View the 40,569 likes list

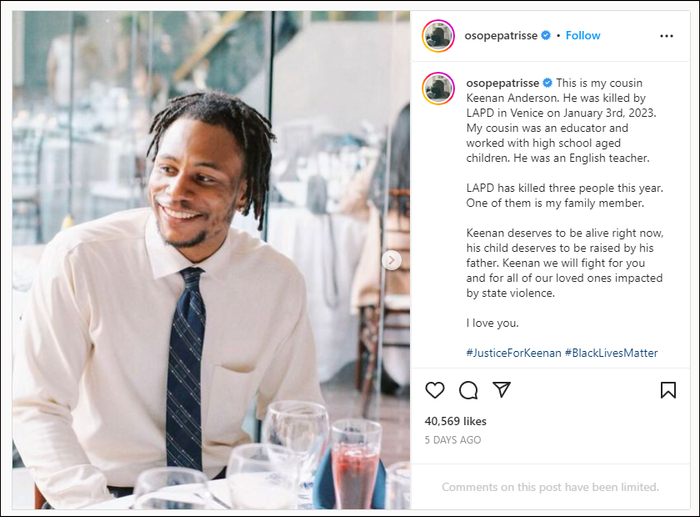coord(455,421)
